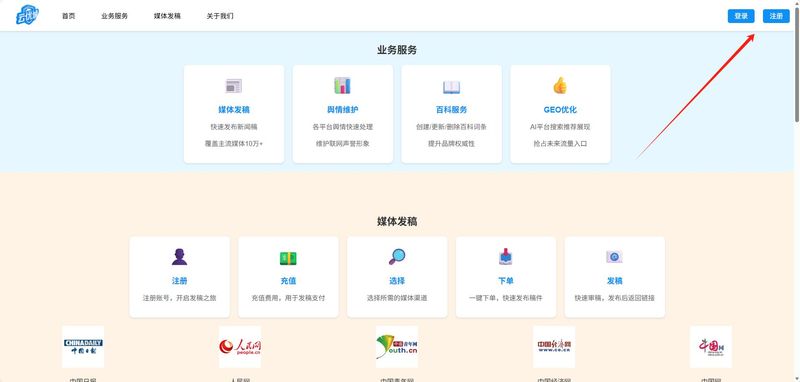The height and width of the screenshot is (382, 800).
Task: Click the blue site logo
Action: 27,15
